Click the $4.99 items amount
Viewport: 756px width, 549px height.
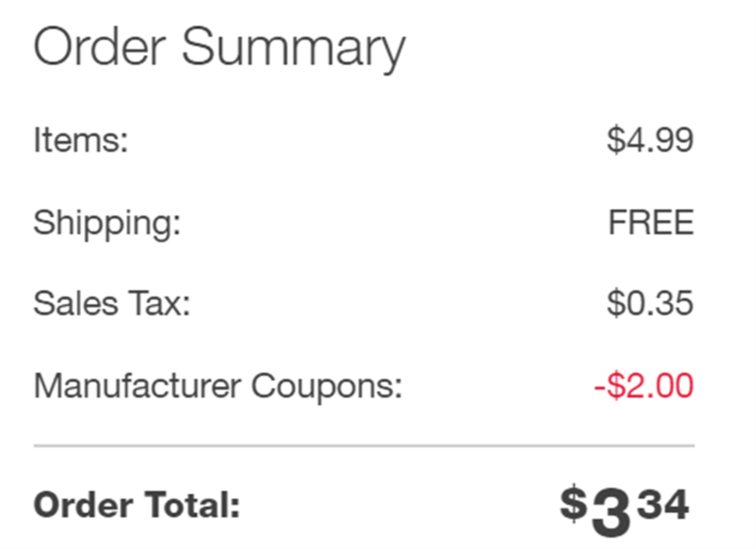click(x=650, y=140)
